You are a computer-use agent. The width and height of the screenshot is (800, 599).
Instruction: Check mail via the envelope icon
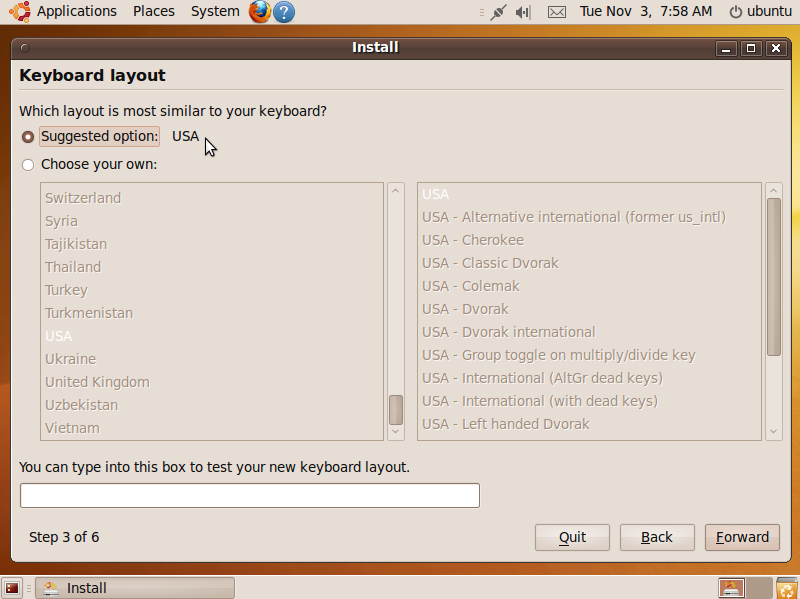[x=556, y=11]
